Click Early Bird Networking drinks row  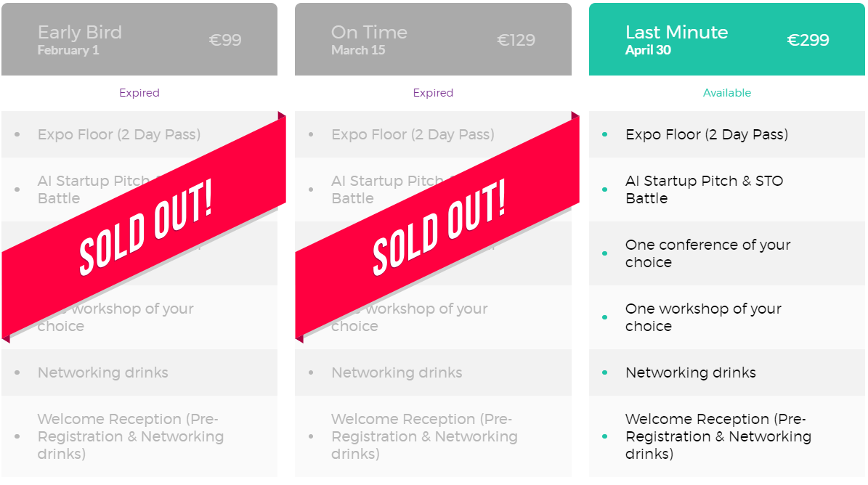139,372
